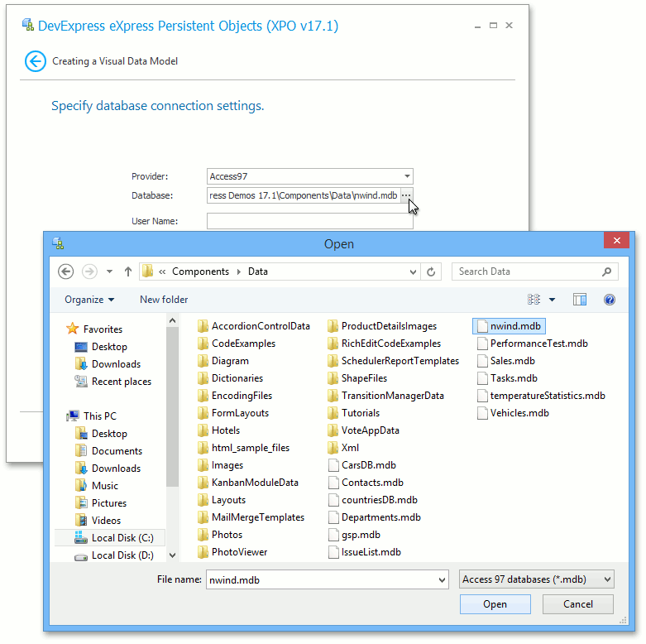This screenshot has height=644, width=646.
Task: Click the search magnifier icon
Action: click(606, 272)
